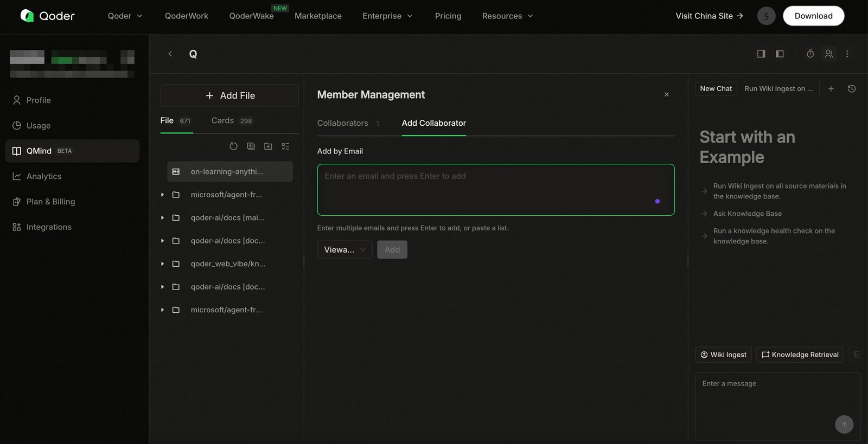The image size is (868, 444).
Task: Open the Enterprise menu in top navigation
Action: tap(387, 16)
